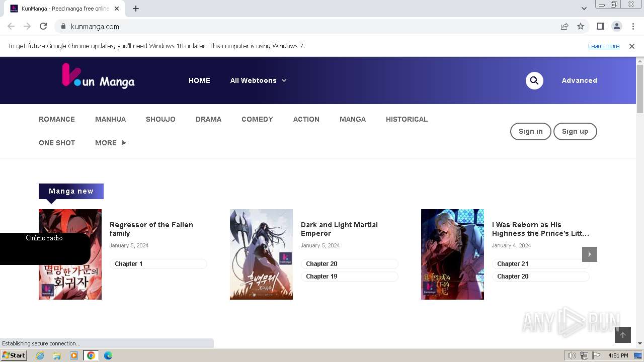Click the Sign up button
Image resolution: width=644 pixels, height=362 pixels.
click(x=575, y=131)
